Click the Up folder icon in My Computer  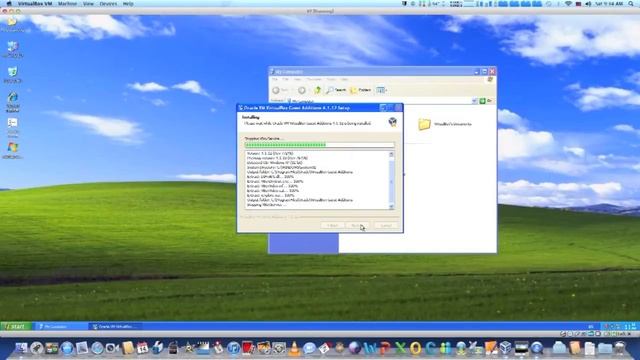[x=317, y=90]
